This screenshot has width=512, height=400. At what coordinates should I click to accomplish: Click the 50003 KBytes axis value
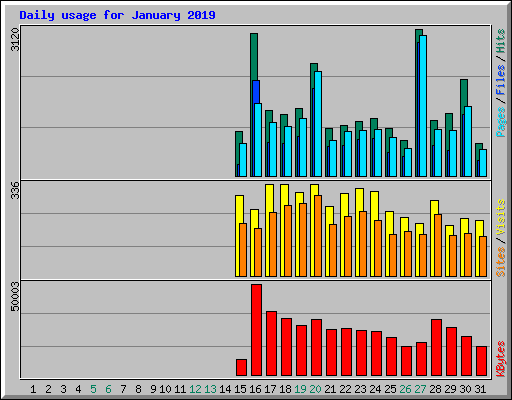[x=15, y=297]
